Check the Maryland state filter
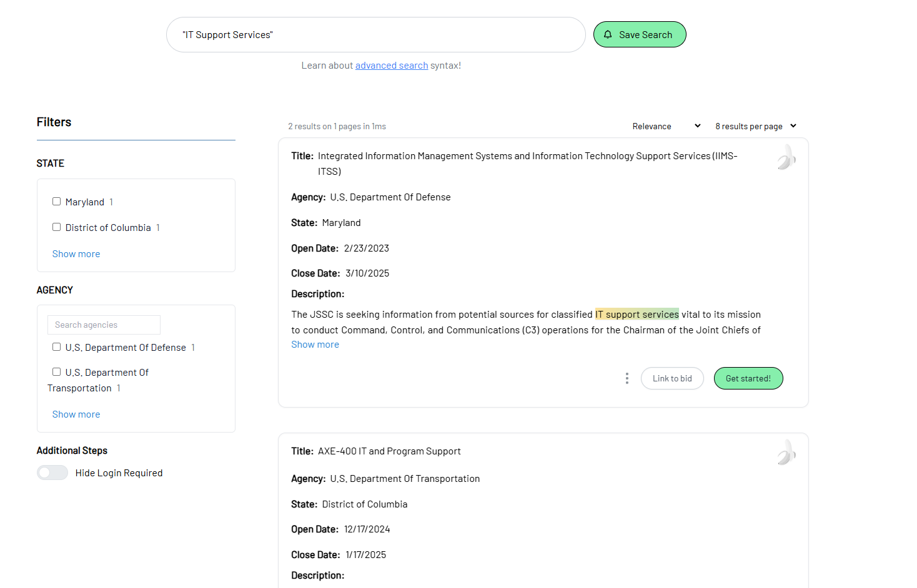Screen dimensions: 917x588 tap(56, 202)
